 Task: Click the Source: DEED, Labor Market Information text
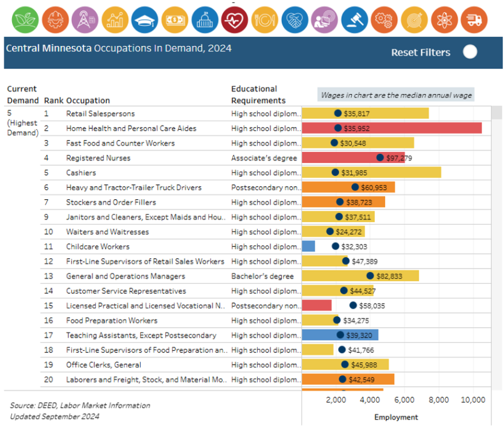80,406
